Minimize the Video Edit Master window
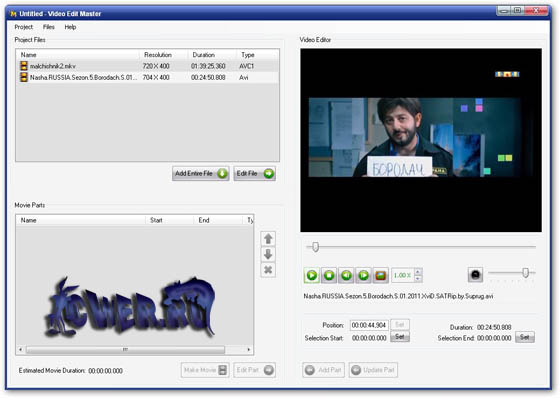Viewport: 560px width, 398px height. click(504, 11)
